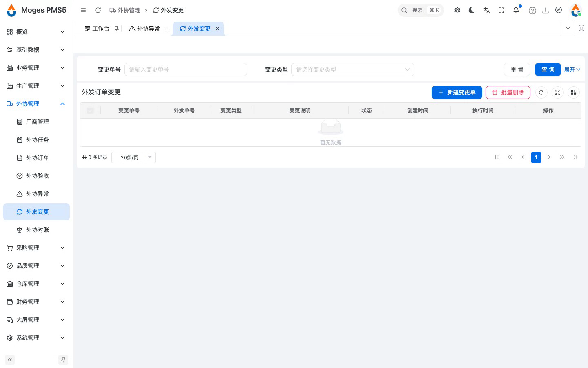Screen dimensions: 588x368
Task: Click the 重置 button
Action: point(517,70)
